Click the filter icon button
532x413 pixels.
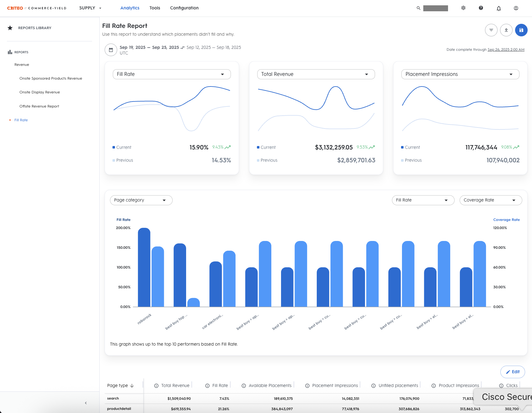click(x=491, y=30)
